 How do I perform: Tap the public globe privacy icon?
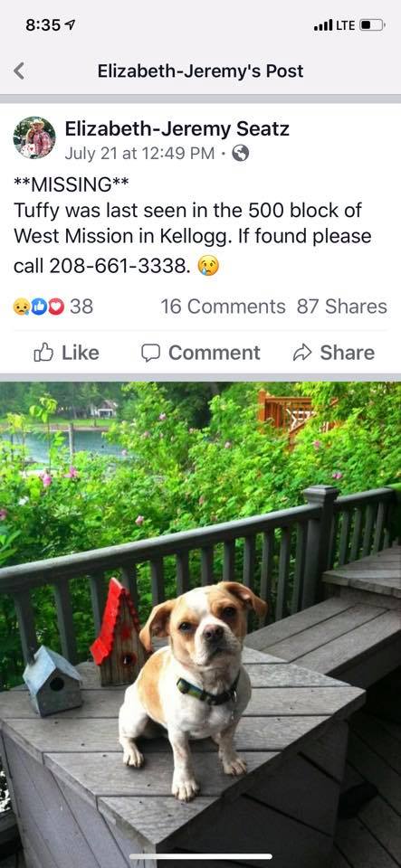pyautogui.click(x=240, y=153)
